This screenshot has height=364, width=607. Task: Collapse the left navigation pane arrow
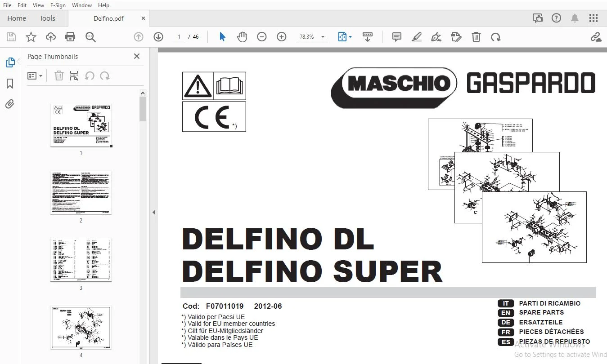pos(154,212)
